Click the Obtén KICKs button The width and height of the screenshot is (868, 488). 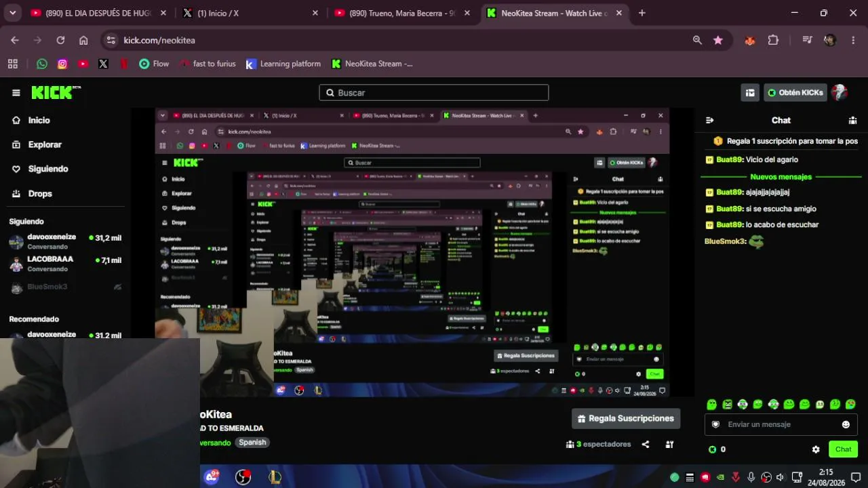[x=795, y=93]
